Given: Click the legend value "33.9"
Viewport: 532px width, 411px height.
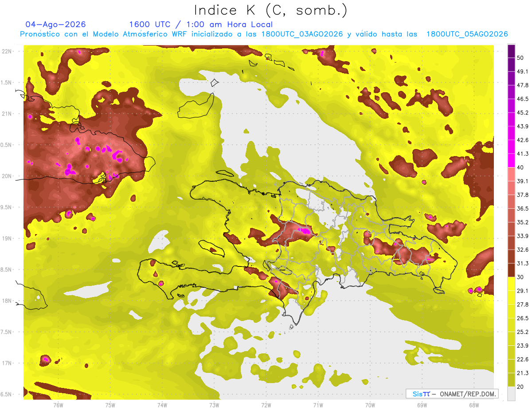Looking at the screenshot, I should click(523, 236).
